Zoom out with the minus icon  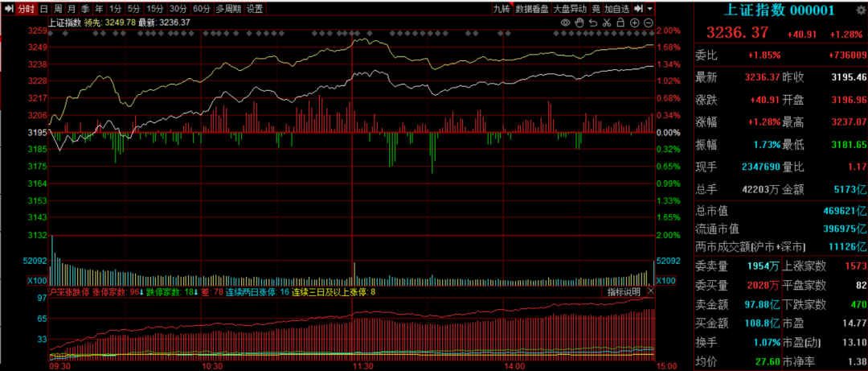649,23
